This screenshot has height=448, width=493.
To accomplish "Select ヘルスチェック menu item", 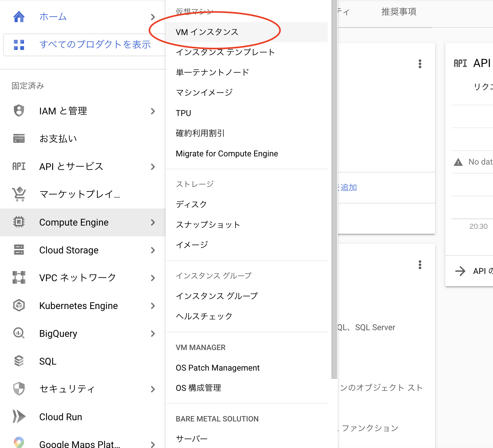I will tap(246, 316).
